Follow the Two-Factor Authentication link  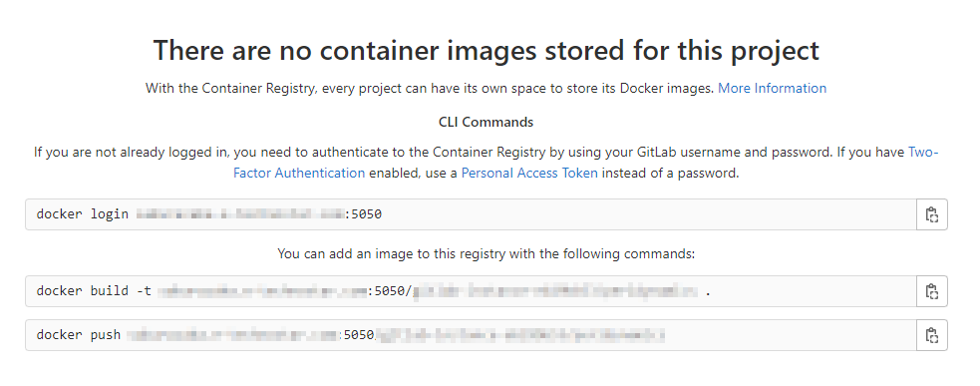[x=586, y=162]
